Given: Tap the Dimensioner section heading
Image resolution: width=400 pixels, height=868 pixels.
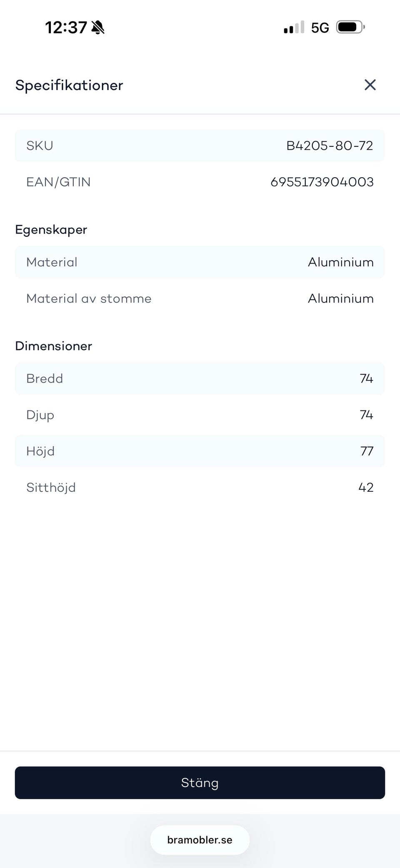Looking at the screenshot, I should [54, 346].
